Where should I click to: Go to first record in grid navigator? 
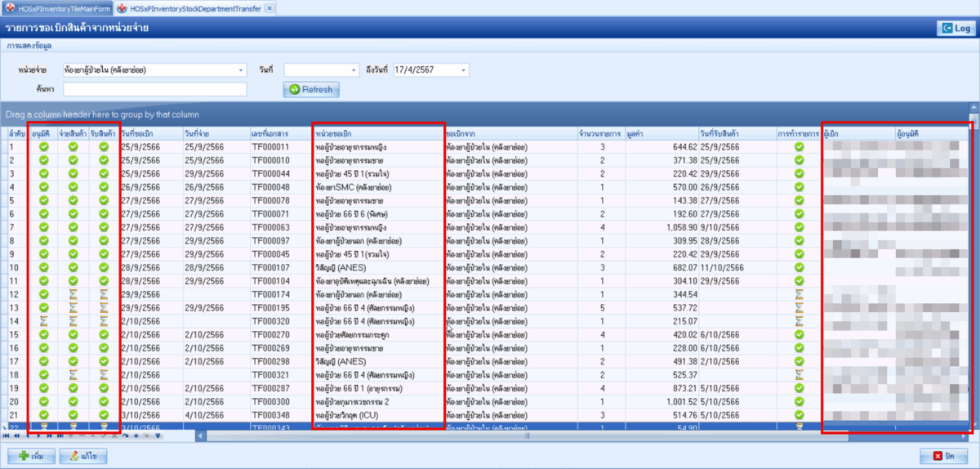[7, 435]
